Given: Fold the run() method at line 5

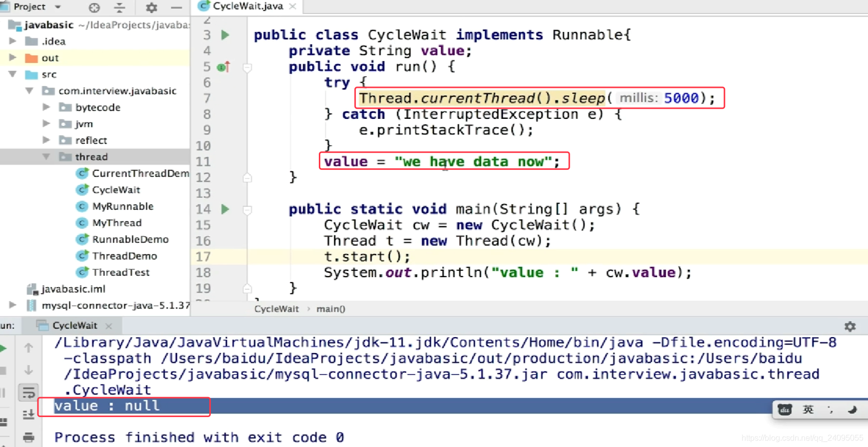Looking at the screenshot, I should (x=247, y=67).
